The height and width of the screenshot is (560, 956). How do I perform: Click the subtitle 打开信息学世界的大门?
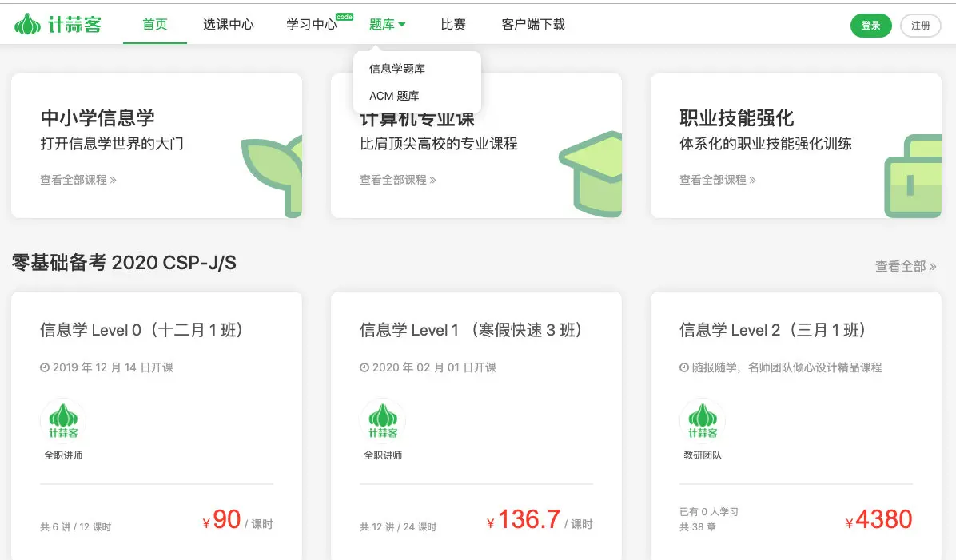point(112,144)
